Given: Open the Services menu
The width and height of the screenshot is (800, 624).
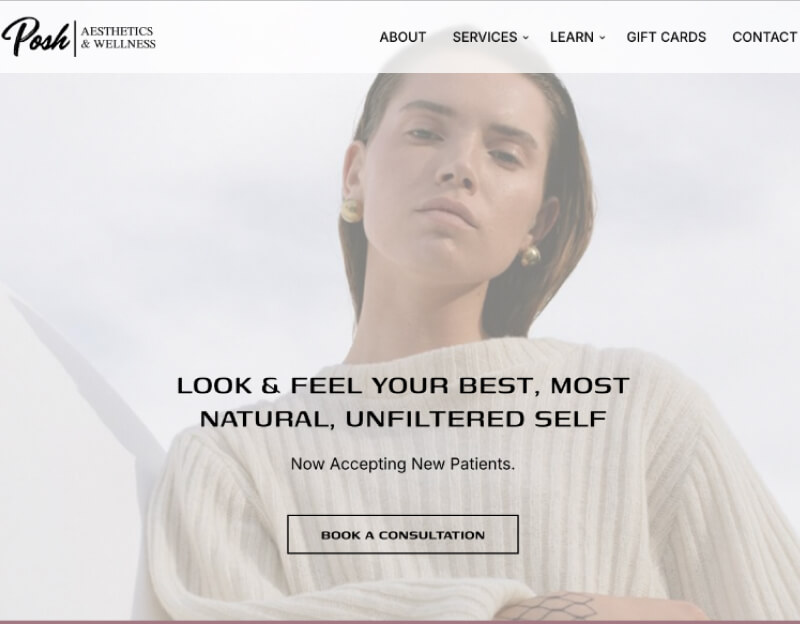Looking at the screenshot, I should [485, 37].
